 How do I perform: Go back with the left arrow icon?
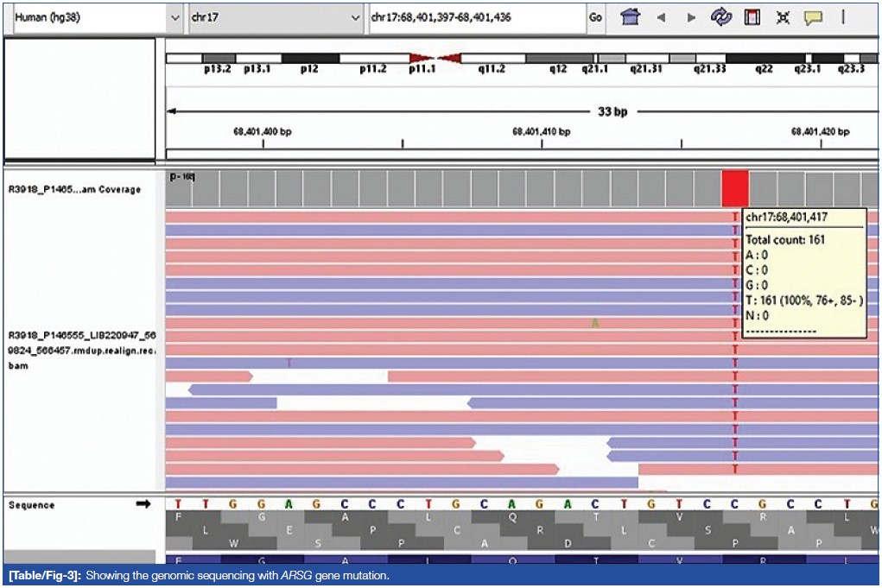[661, 17]
